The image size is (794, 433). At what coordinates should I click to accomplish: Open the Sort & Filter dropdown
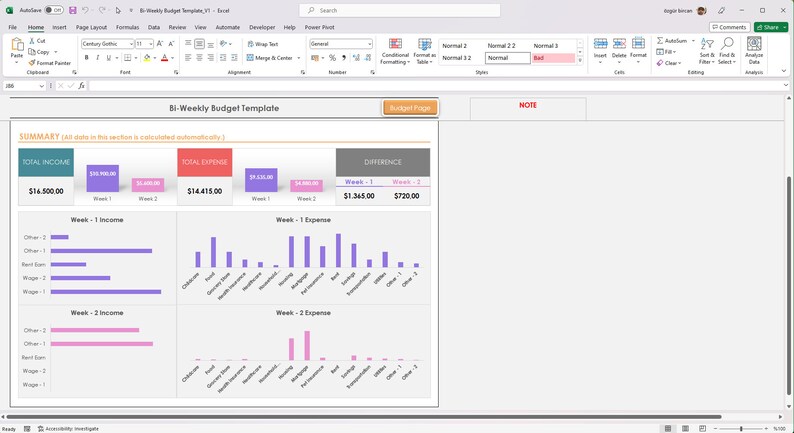coord(707,51)
